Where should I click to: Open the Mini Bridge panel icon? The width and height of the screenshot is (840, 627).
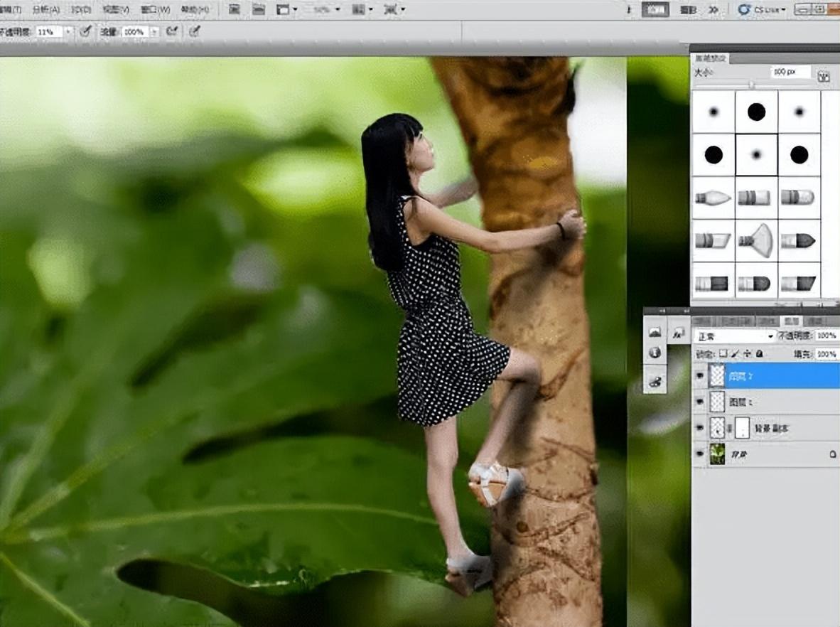click(259, 9)
